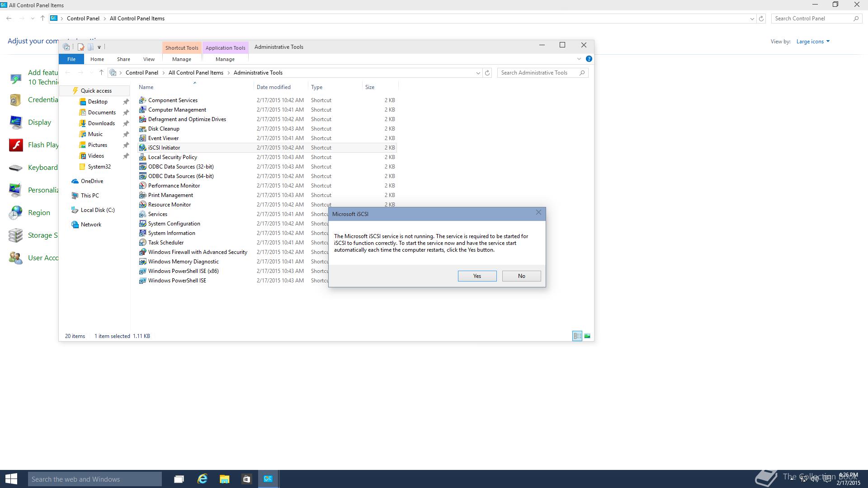Open the Home ribbon tab
Image resolution: width=868 pixels, height=488 pixels.
pyautogui.click(x=97, y=59)
